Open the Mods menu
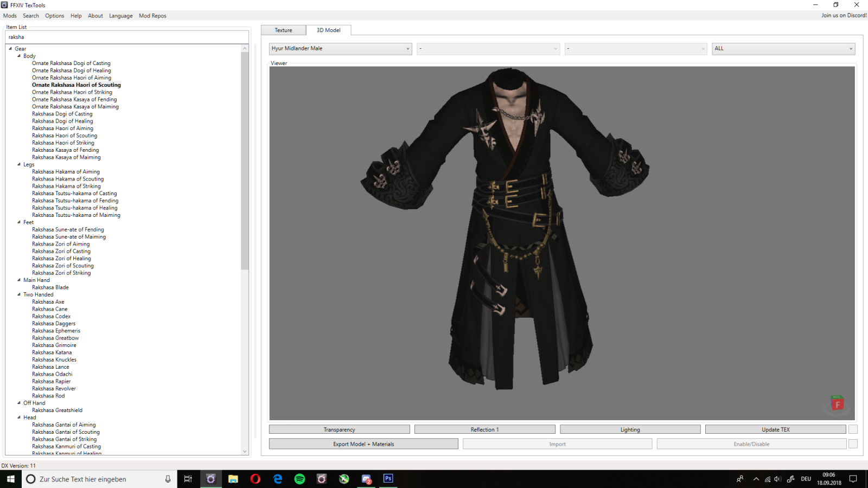 [10, 16]
